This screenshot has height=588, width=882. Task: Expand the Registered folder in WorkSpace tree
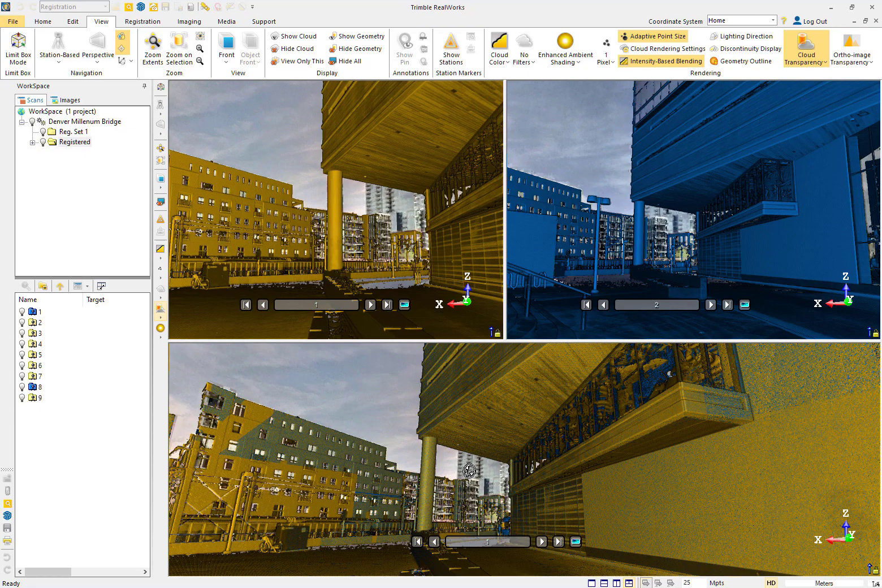pyautogui.click(x=32, y=142)
